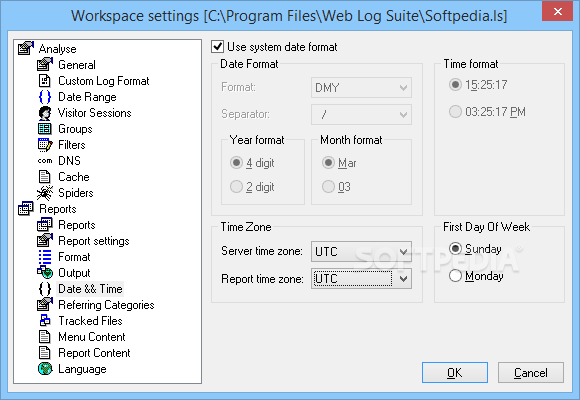Screen dimensions: 580x400
Task: Set Monday as first day of week
Action: pos(455,276)
